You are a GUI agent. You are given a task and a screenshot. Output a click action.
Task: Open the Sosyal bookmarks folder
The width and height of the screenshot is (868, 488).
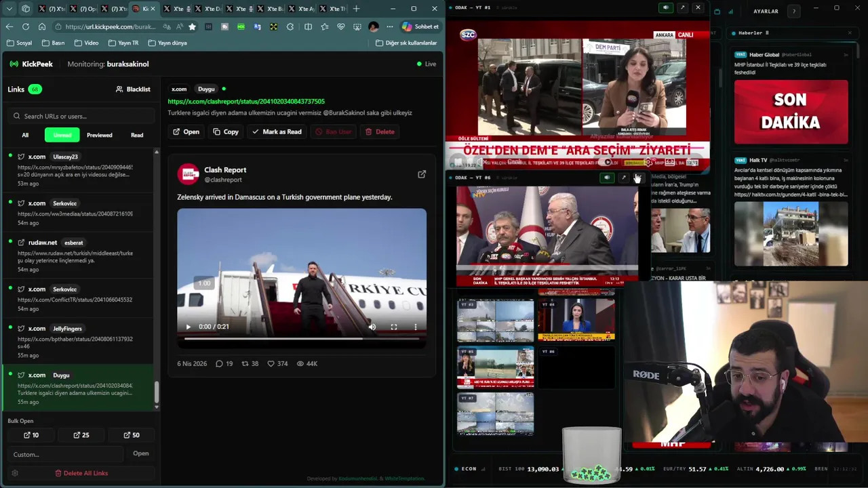click(x=19, y=43)
